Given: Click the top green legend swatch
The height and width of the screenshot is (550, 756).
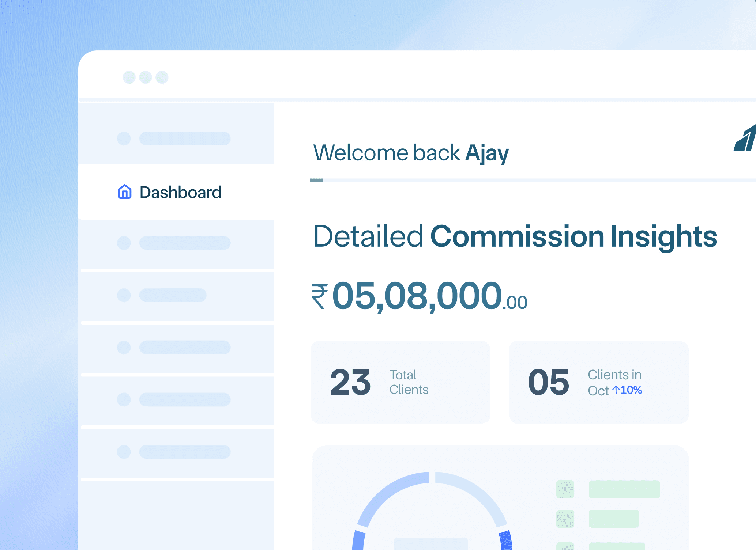Looking at the screenshot, I should click(565, 489).
